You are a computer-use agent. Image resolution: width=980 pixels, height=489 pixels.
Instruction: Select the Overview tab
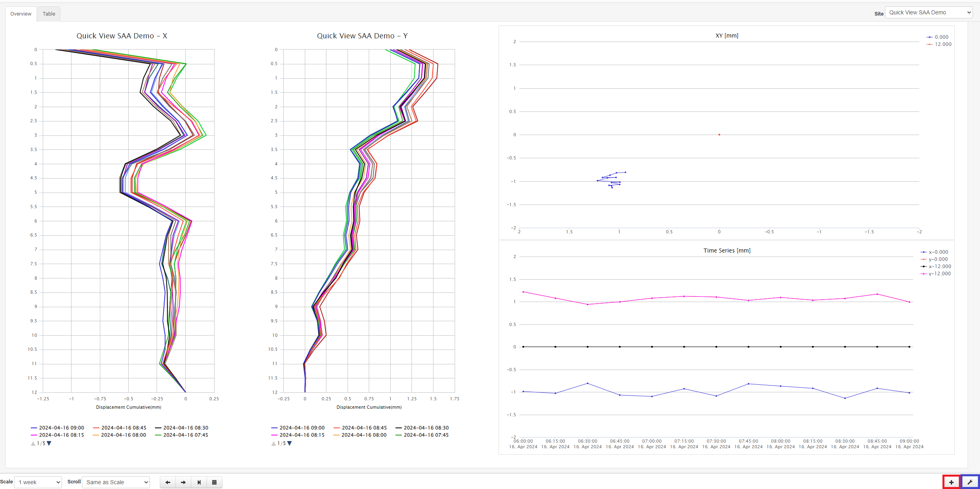(20, 14)
